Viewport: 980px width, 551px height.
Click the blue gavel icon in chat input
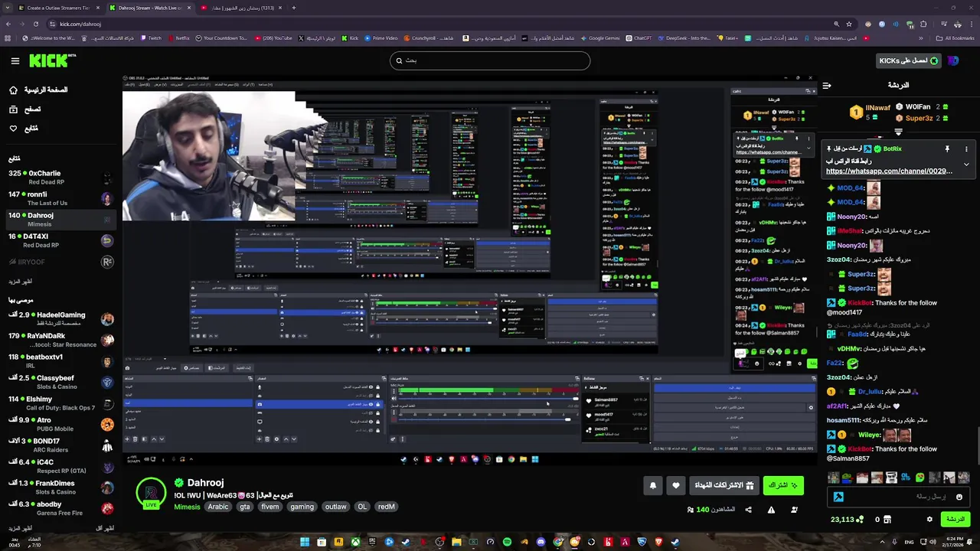[838, 497]
